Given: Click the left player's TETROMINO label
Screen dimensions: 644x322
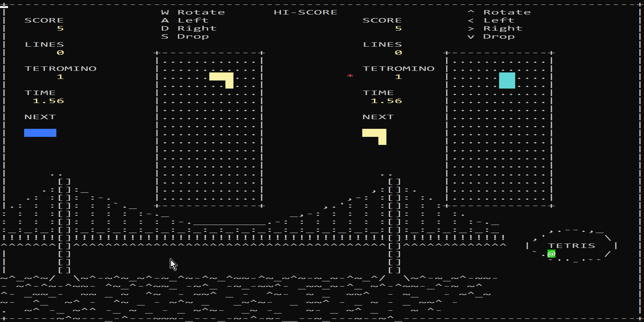Looking at the screenshot, I should pyautogui.click(x=60, y=68).
